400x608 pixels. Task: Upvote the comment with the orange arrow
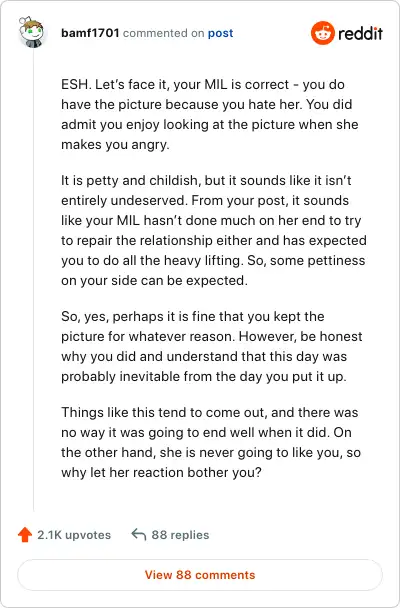tap(25, 535)
